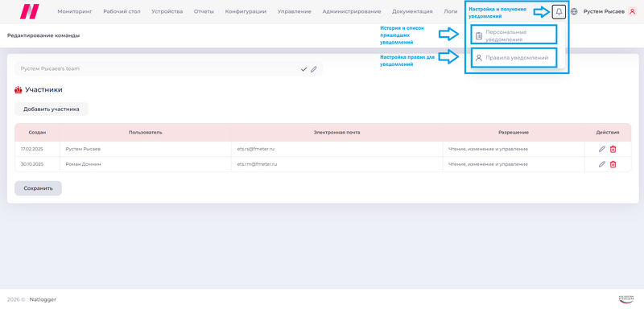
Task: Select Персональные уведомление from dropdown
Action: click(x=514, y=35)
